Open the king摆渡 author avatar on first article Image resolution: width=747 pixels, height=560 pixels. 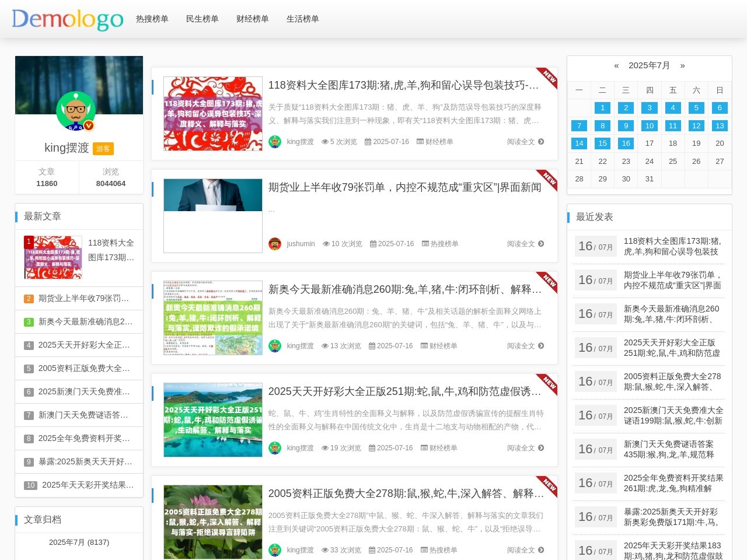tap(274, 141)
